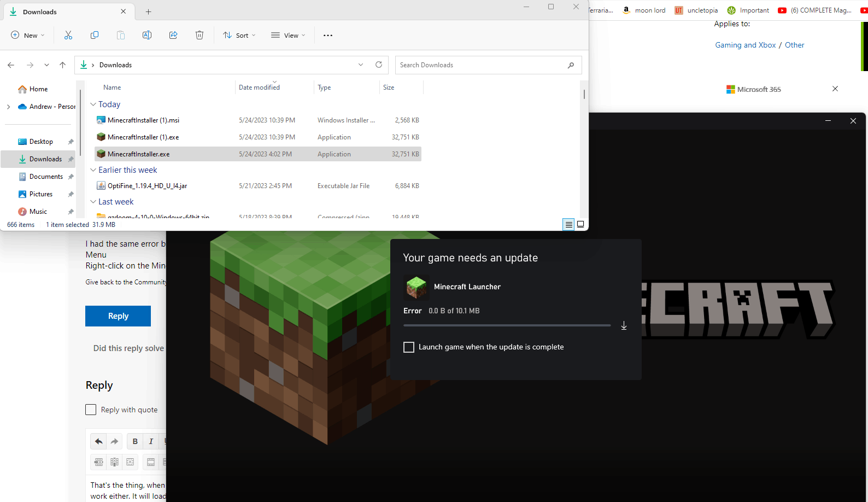Open the Other category link
Viewport: 868px width, 502px height.
click(x=795, y=45)
